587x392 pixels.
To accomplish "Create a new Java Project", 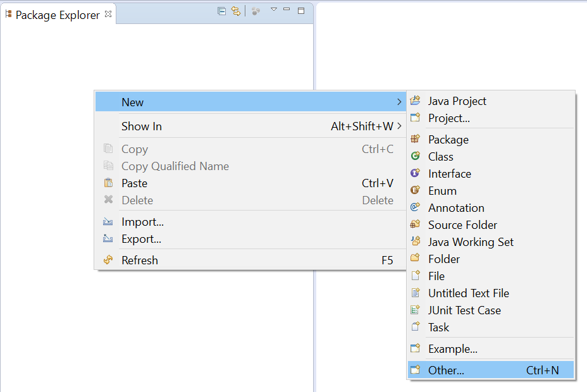I will pyautogui.click(x=457, y=101).
